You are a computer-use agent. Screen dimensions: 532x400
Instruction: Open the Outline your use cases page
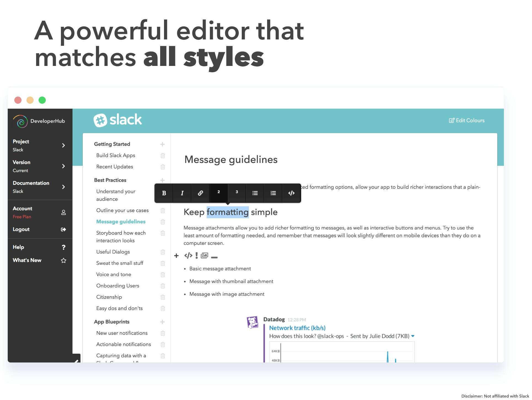pyautogui.click(x=122, y=210)
